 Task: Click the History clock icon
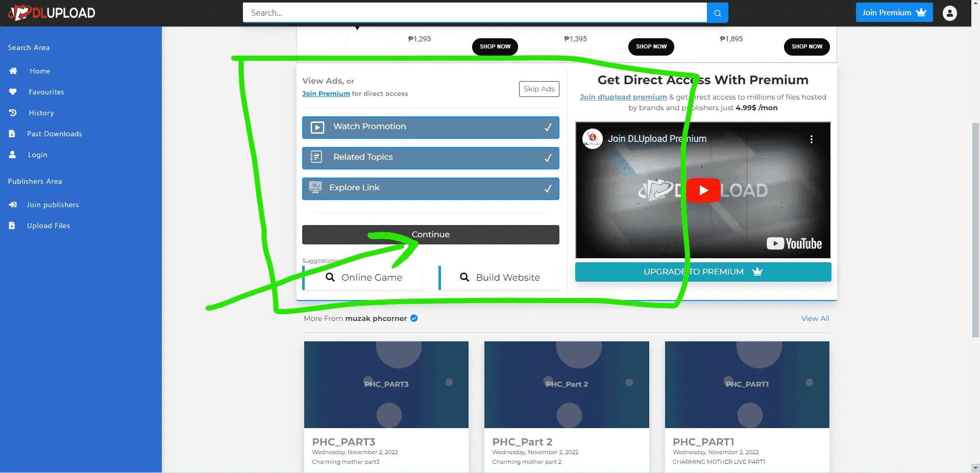tap(13, 113)
